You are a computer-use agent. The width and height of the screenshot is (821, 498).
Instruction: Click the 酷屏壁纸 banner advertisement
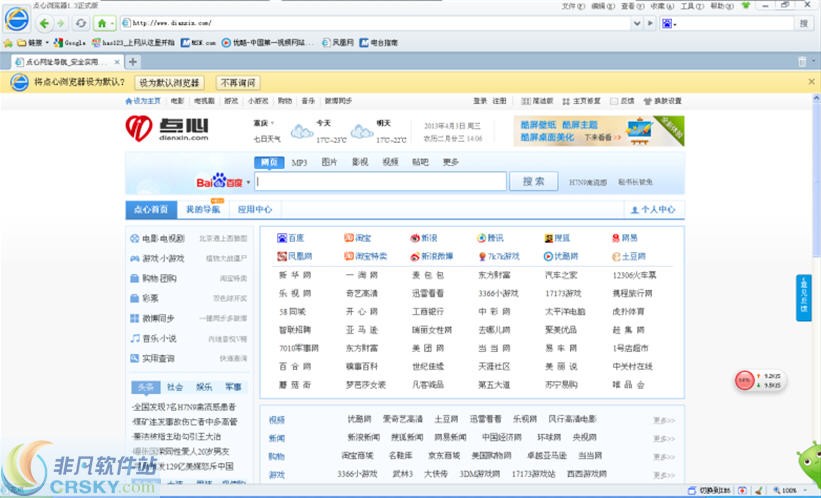599,131
